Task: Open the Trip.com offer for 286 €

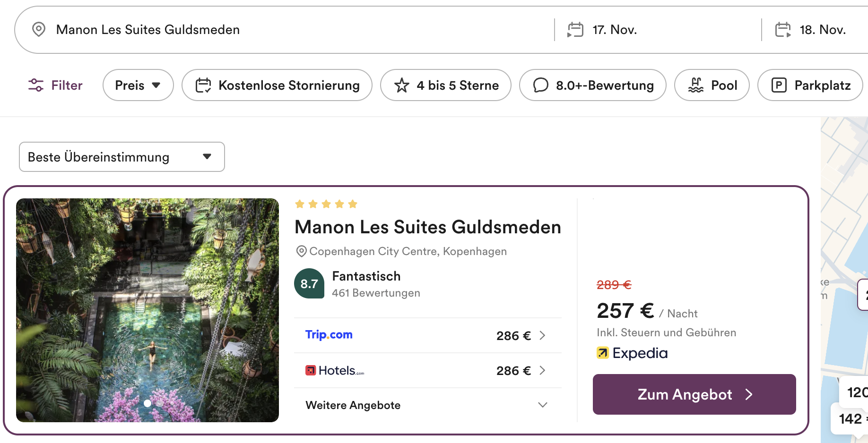Action: (428, 335)
